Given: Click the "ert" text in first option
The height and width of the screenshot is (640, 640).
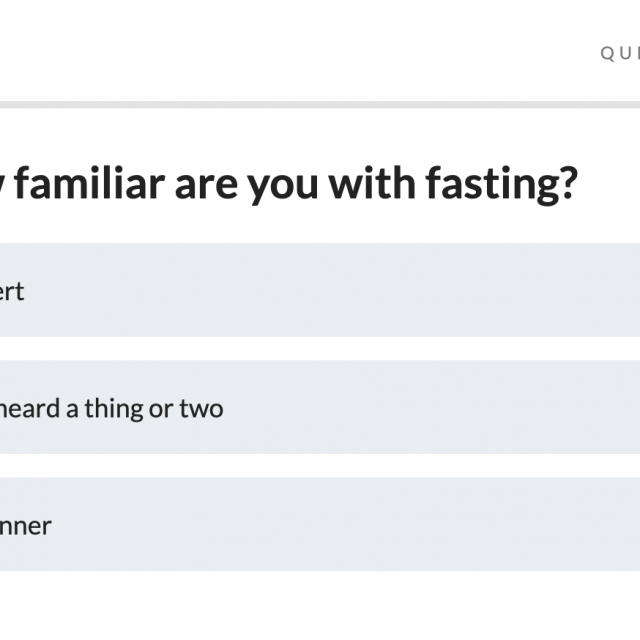Looking at the screenshot, I should [12, 292].
